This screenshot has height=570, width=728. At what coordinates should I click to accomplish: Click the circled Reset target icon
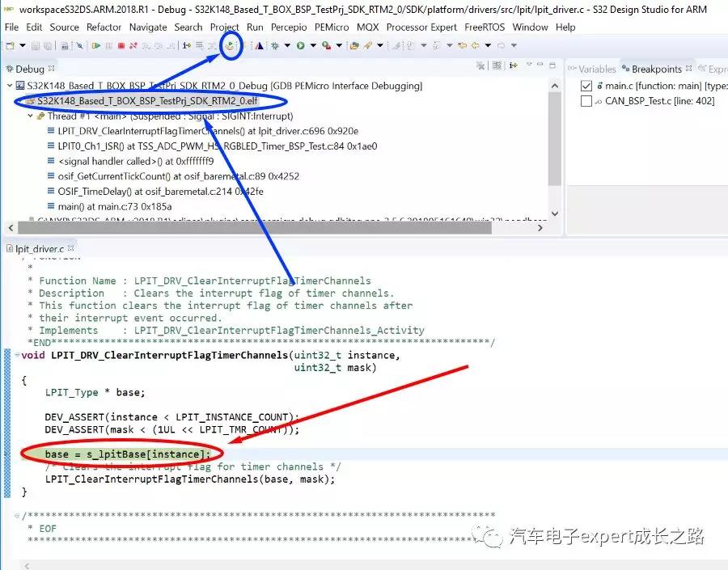point(231,46)
